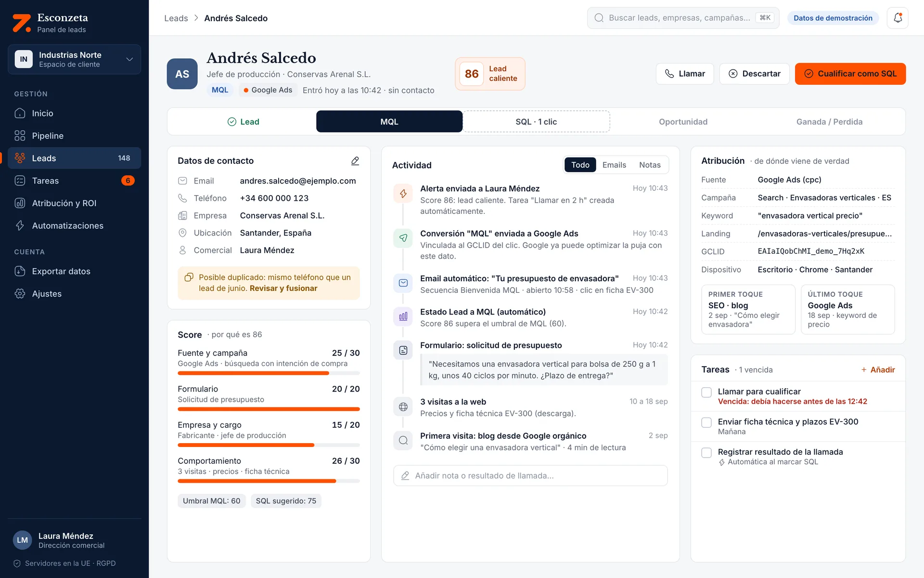Click the Esconzeta logo icon
Viewport: 924px width, 578px height.
[x=22, y=23]
